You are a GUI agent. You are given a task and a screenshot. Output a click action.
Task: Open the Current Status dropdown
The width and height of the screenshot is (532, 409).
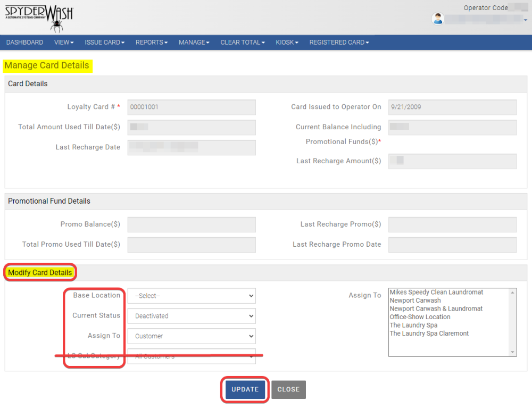tap(192, 316)
